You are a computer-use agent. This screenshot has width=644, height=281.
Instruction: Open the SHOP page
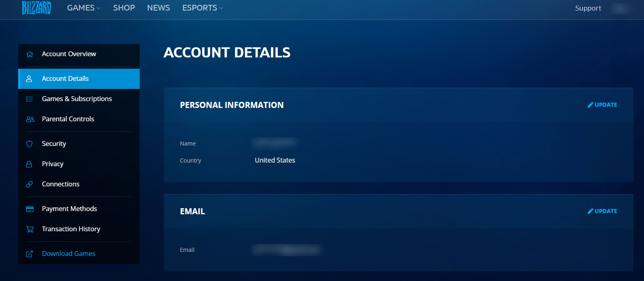pos(124,8)
